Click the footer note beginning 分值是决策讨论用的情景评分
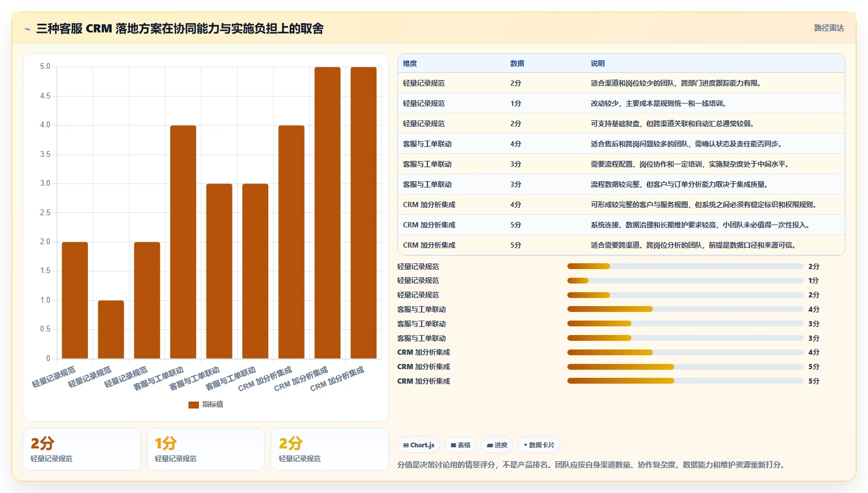The image size is (868, 493). click(x=590, y=465)
